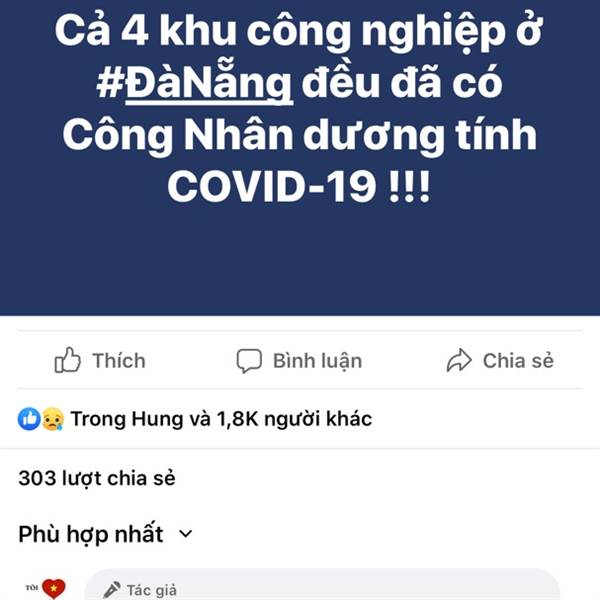Click the Chia sẻ text button

[x=518, y=360]
